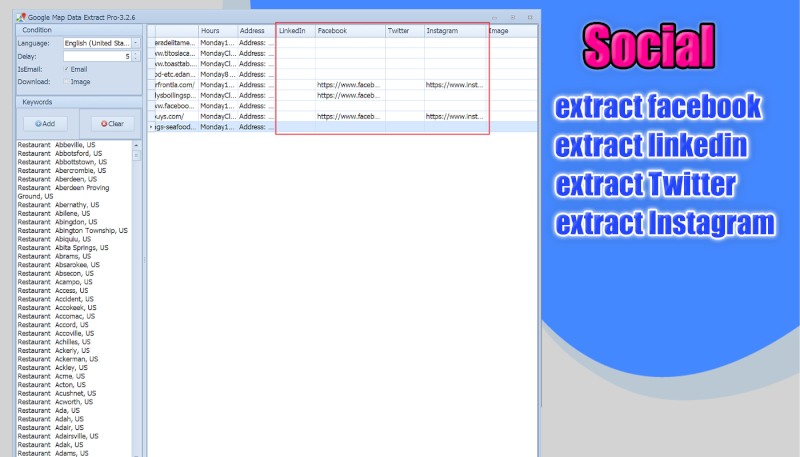
Task: Select keyword 'Restaurant Abiquiu, US'
Action: pos(55,239)
